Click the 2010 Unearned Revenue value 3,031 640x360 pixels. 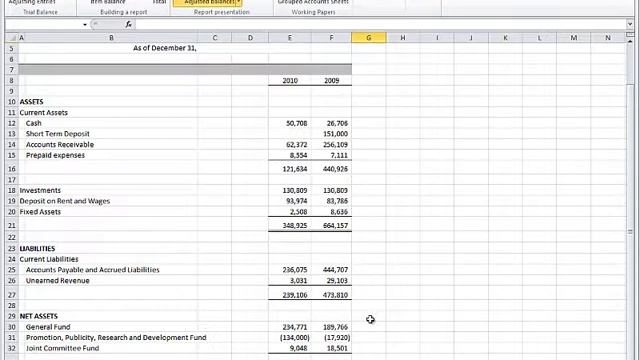[x=298, y=280]
